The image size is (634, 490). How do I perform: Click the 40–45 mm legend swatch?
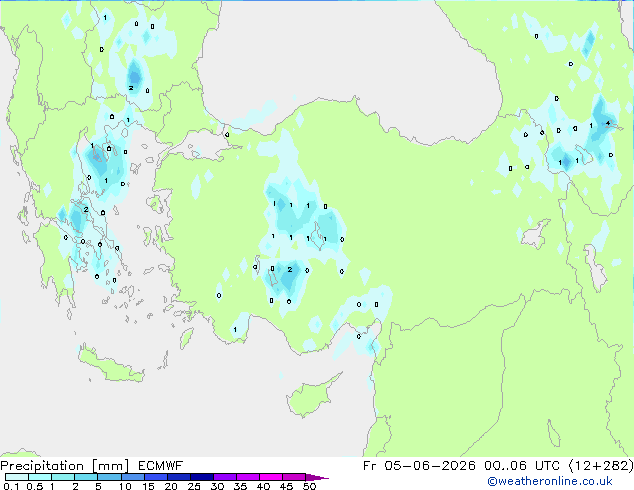coord(271,477)
